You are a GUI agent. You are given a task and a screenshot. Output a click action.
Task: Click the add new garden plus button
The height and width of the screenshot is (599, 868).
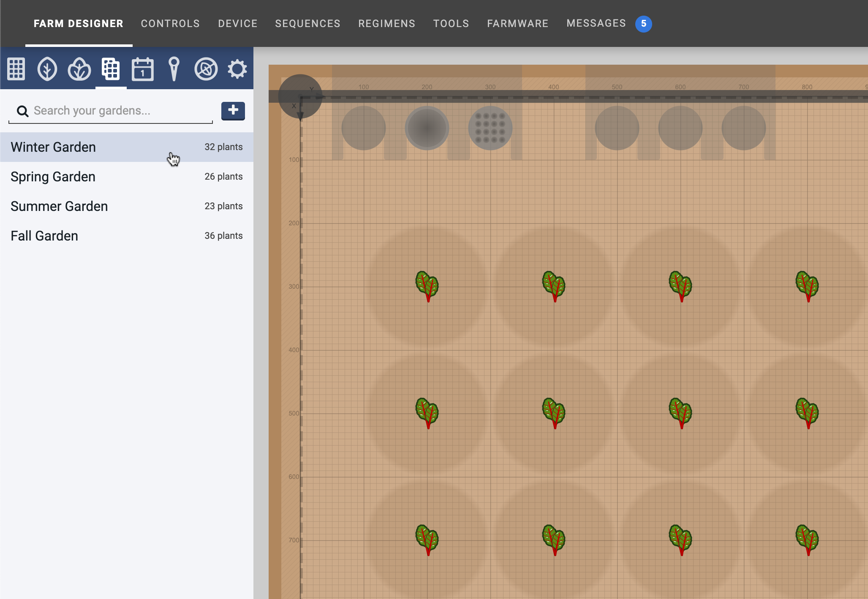point(233,111)
